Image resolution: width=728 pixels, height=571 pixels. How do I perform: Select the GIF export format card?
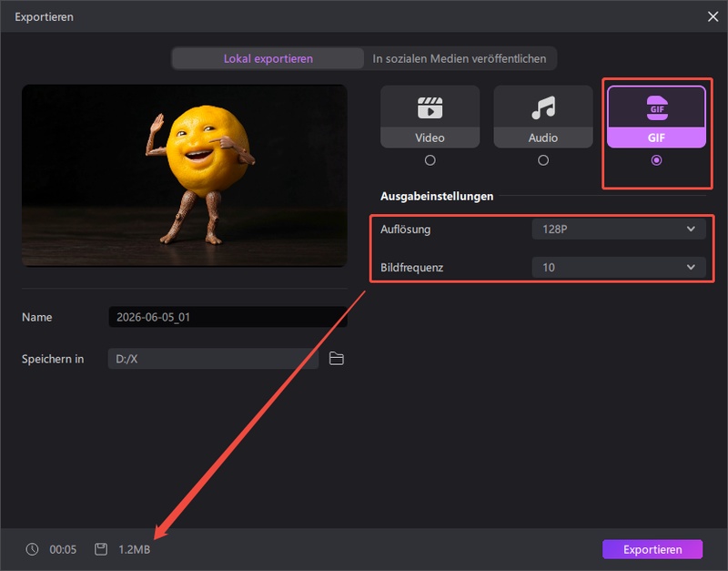656,117
